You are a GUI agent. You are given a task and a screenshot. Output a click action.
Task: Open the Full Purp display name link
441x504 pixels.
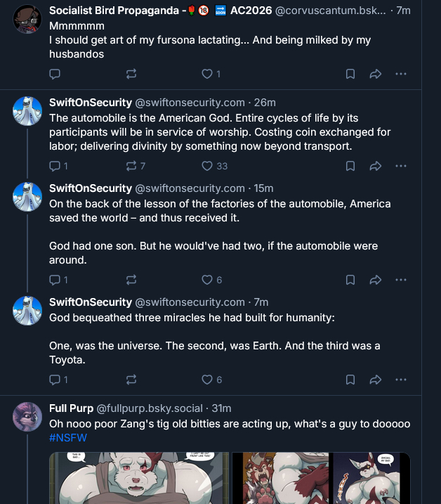pyautogui.click(x=71, y=408)
